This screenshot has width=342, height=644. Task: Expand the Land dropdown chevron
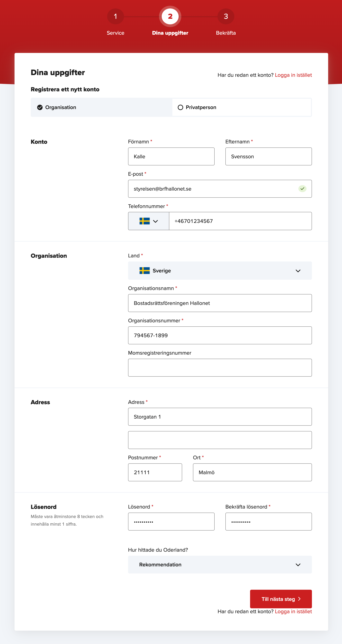298,271
